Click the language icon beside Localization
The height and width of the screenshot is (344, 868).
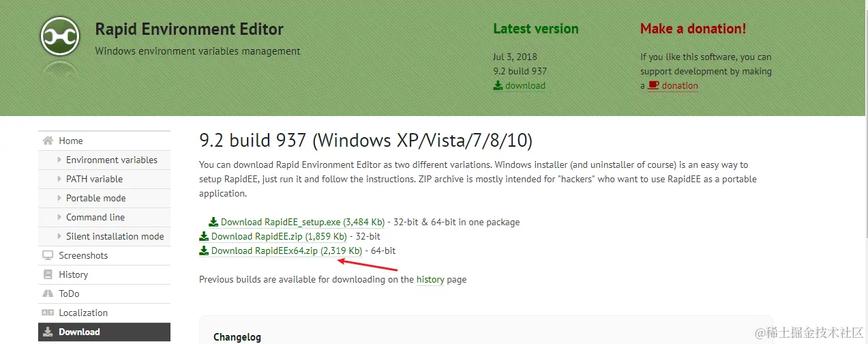[x=48, y=313]
